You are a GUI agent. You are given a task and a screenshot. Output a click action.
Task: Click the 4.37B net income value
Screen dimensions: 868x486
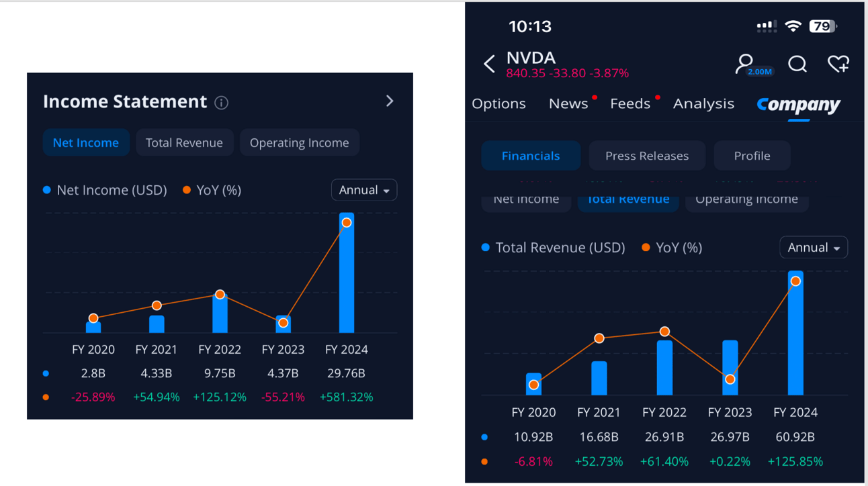[283, 373]
